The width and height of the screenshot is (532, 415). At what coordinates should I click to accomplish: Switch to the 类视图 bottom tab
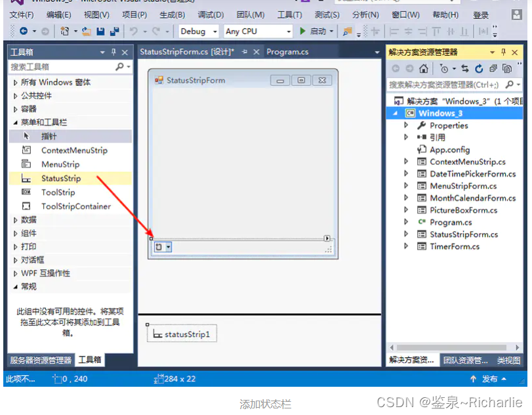[508, 360]
